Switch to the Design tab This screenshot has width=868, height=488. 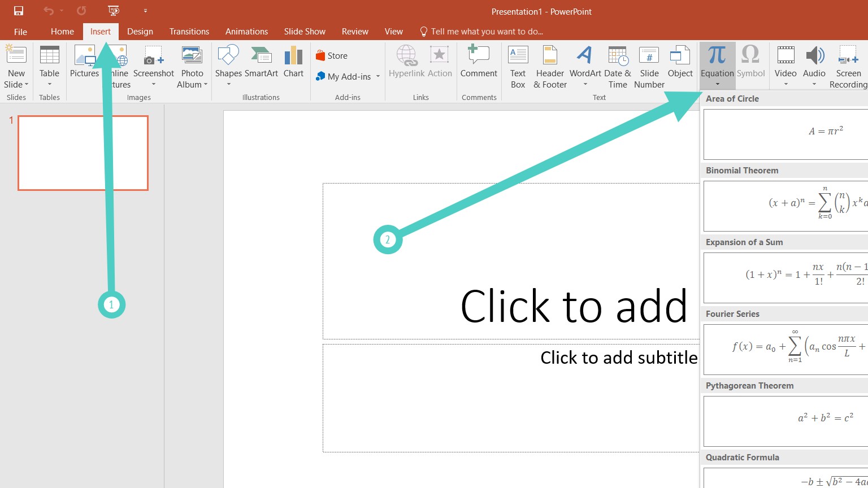[x=140, y=32]
